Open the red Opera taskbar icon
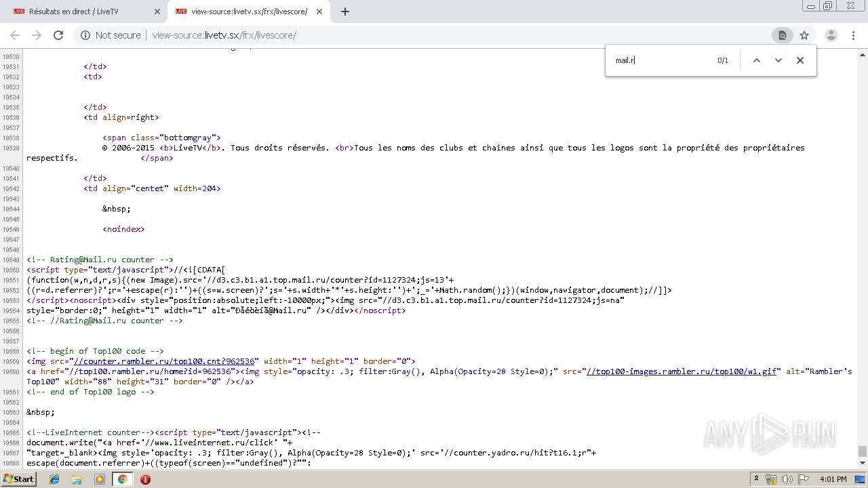 coord(145,479)
